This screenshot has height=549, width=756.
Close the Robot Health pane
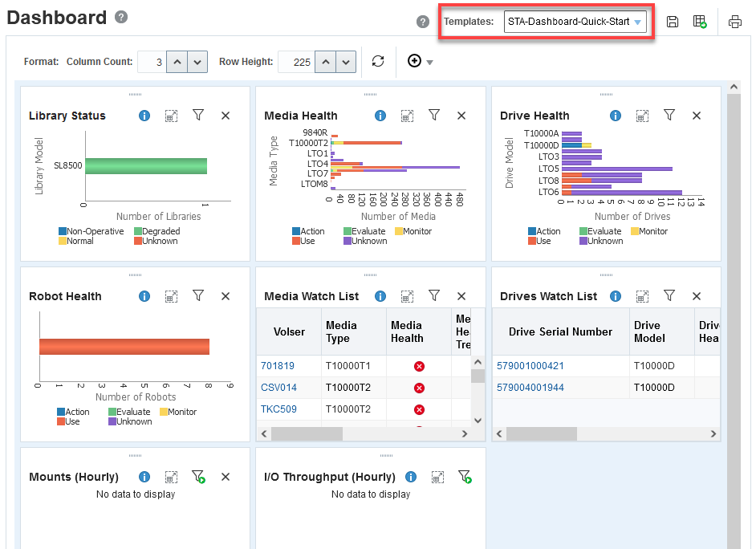click(226, 296)
